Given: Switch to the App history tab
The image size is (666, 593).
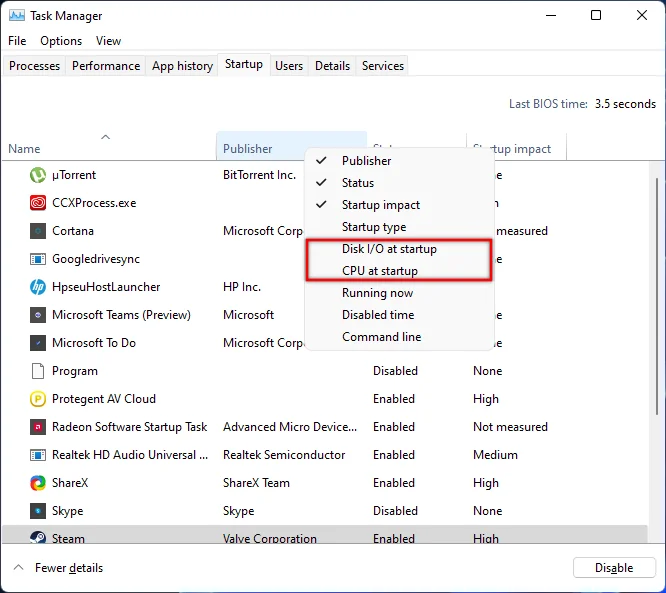Looking at the screenshot, I should pyautogui.click(x=182, y=66).
